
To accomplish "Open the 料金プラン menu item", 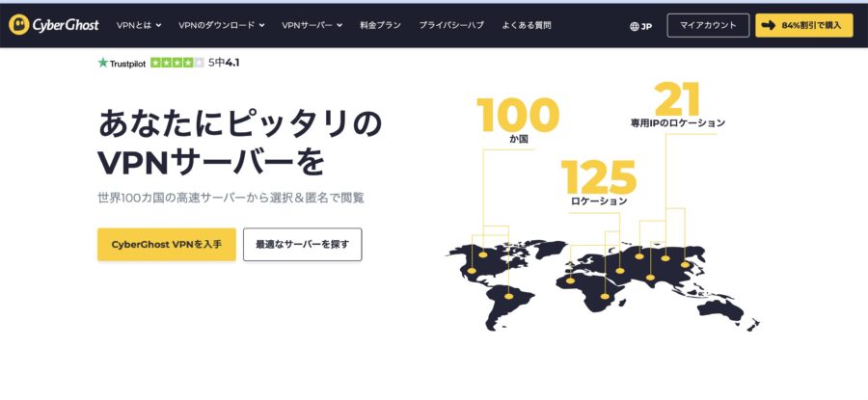I will point(381,25).
